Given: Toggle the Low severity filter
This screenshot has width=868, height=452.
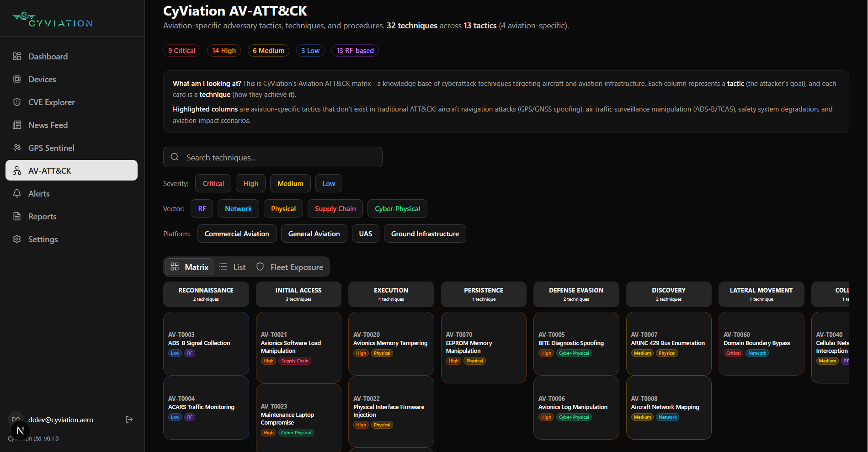Looking at the screenshot, I should (x=329, y=183).
